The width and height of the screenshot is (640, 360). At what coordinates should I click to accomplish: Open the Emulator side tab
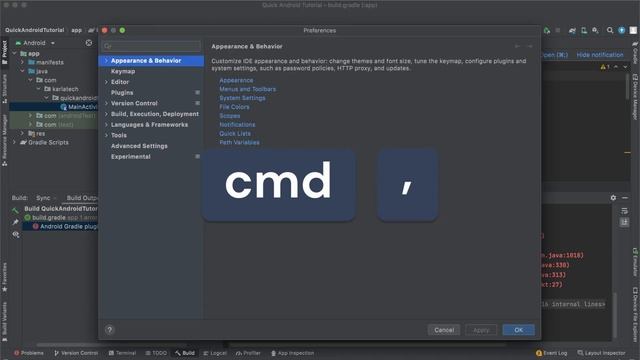pos(635,262)
